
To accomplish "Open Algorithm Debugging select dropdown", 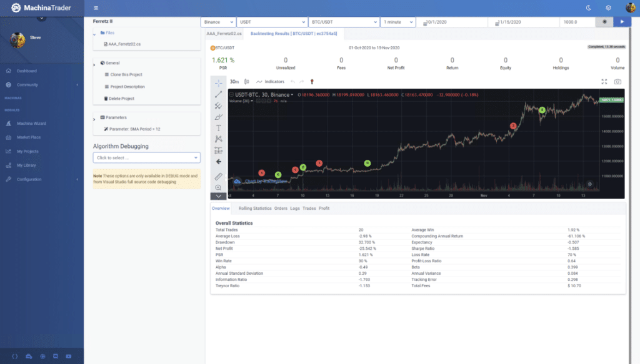I will pyautogui.click(x=146, y=158).
